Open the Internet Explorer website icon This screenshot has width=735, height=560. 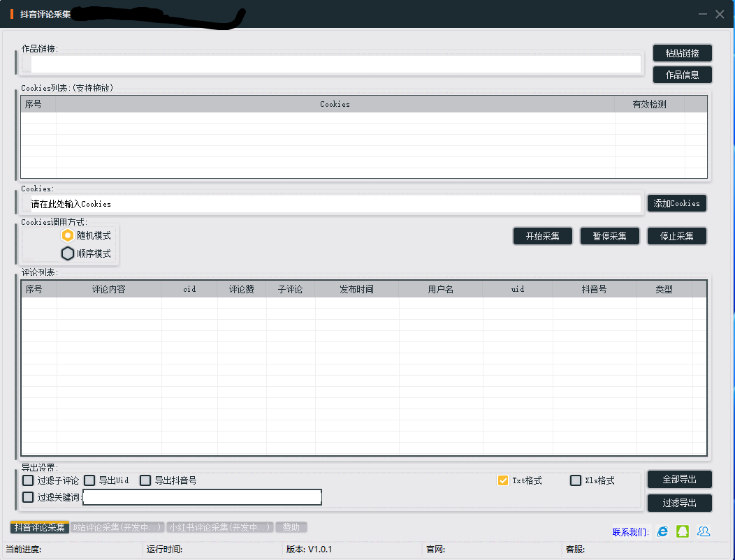pyautogui.click(x=662, y=531)
